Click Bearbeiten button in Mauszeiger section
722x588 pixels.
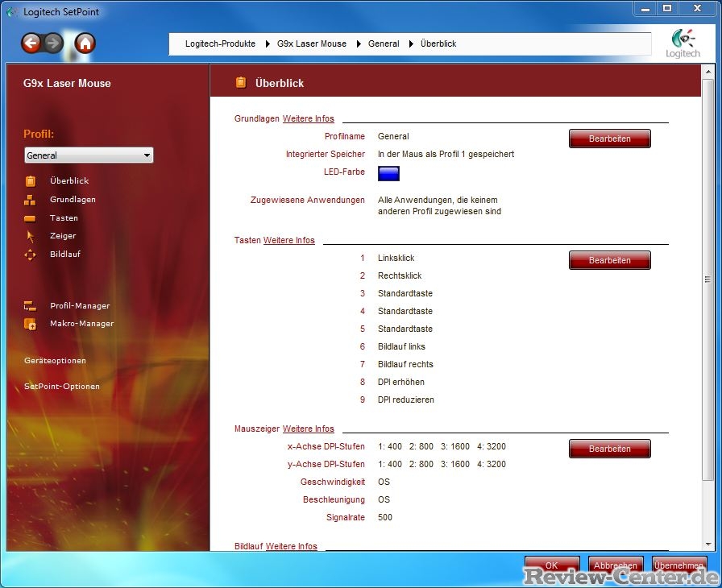click(610, 449)
